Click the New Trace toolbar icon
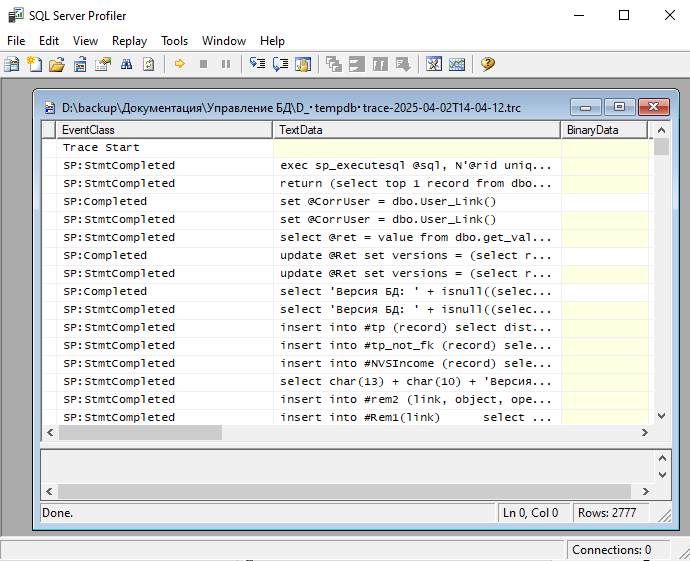 (11, 64)
